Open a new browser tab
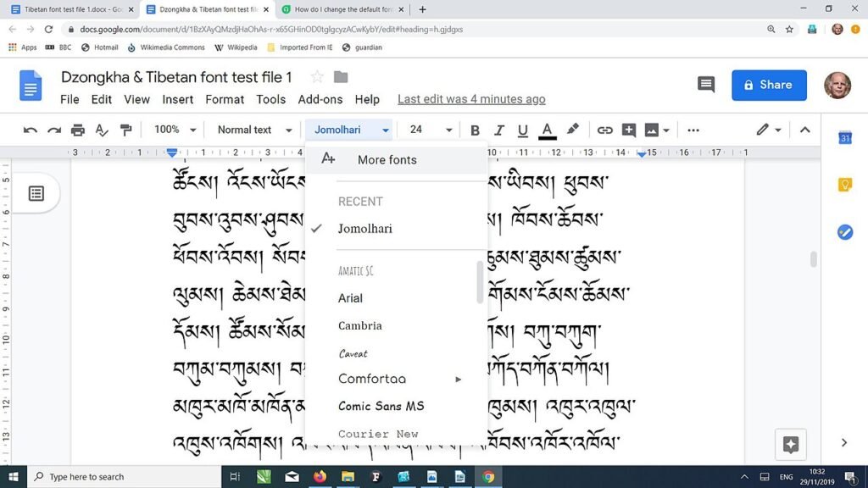This screenshot has width=868, height=488. 422,9
